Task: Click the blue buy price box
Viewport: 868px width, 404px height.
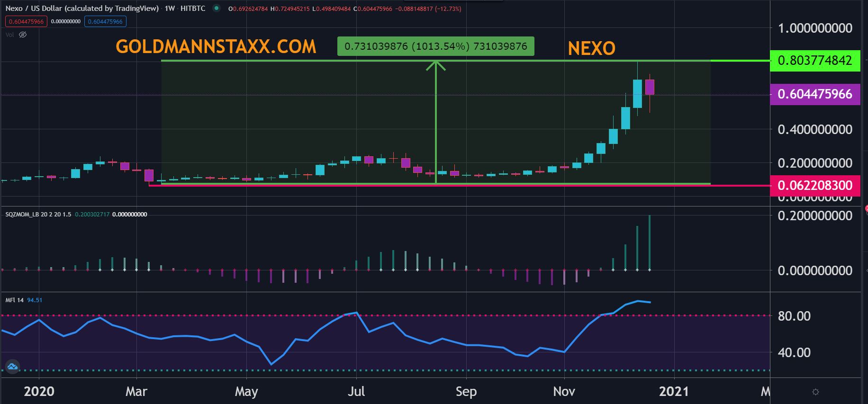Action: [105, 21]
